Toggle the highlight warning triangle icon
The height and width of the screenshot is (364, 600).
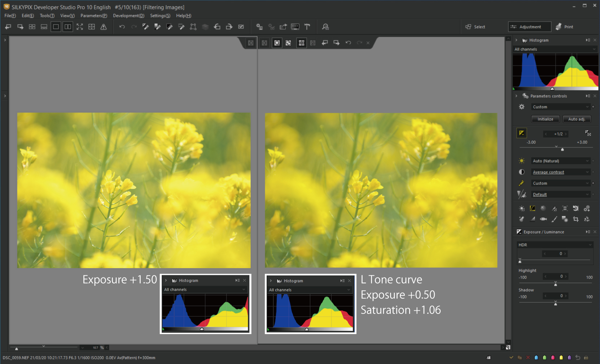[104, 27]
